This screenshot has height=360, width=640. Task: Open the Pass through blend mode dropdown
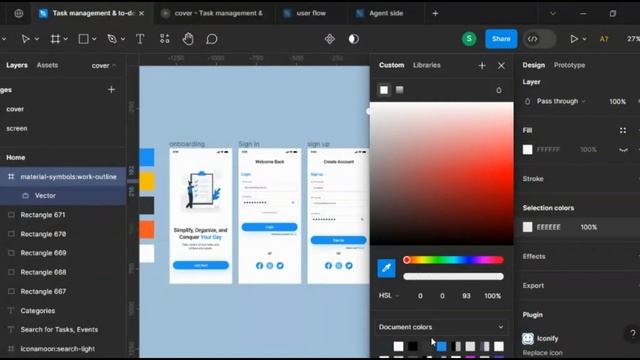[x=561, y=101]
